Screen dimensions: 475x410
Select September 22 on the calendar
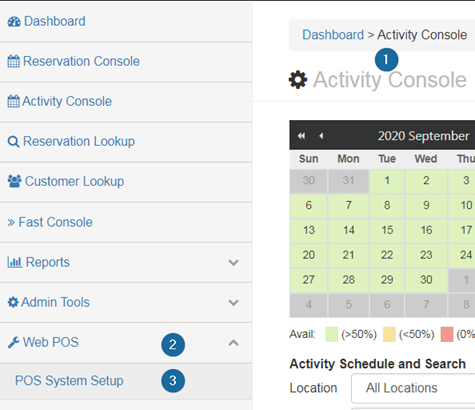[387, 255]
